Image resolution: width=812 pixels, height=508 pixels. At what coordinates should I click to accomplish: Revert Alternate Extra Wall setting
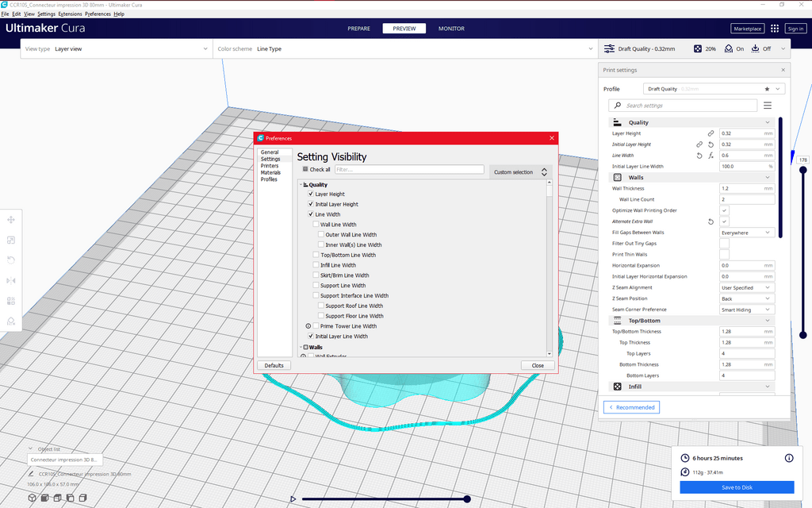pos(711,221)
